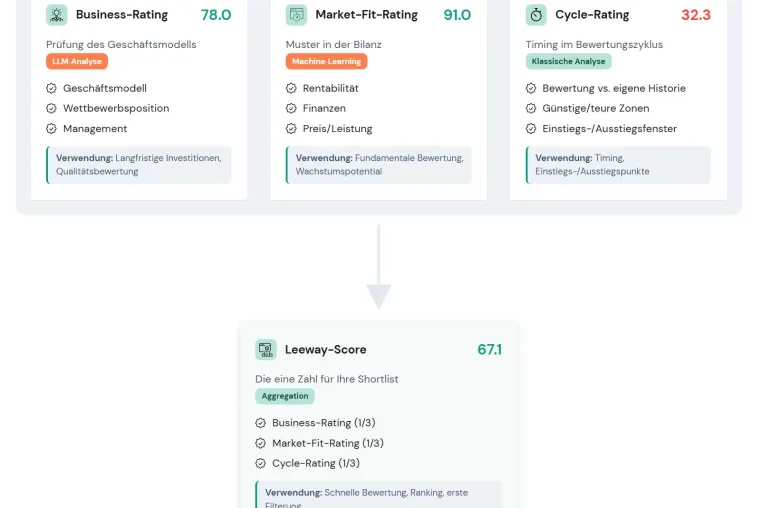Click the downward arrow connecting to Leeway-Score
Image resolution: width=762 pixels, height=508 pixels.
click(379, 267)
